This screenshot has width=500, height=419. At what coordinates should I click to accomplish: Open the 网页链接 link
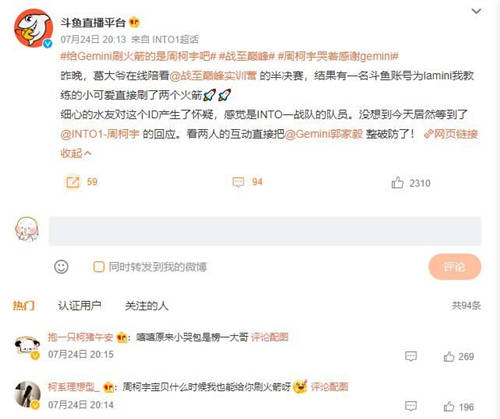point(451,134)
